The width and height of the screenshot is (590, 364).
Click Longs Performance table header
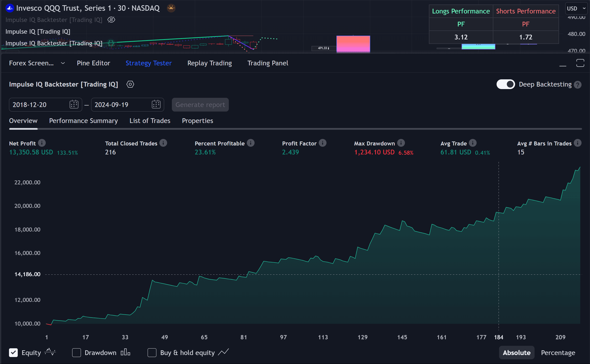point(461,11)
